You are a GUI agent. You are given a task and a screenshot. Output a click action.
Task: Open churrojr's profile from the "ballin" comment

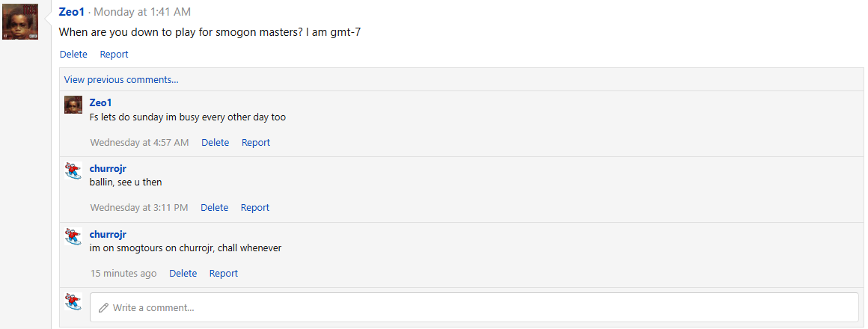108,169
